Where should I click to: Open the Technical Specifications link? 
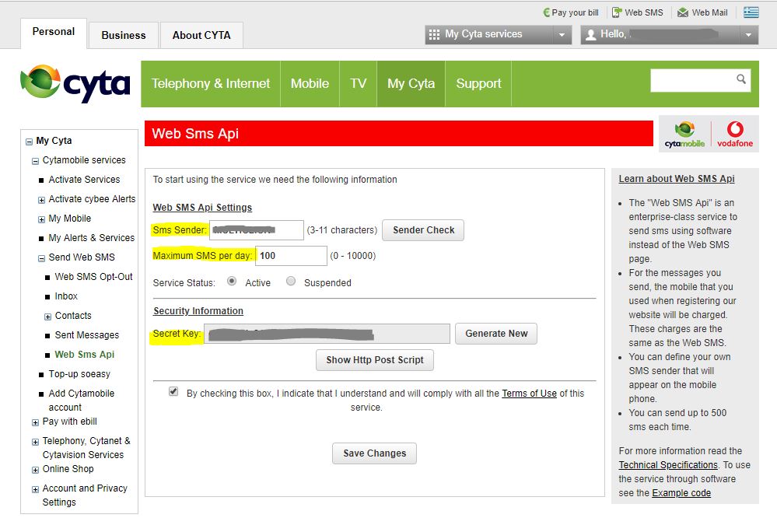tap(668, 464)
